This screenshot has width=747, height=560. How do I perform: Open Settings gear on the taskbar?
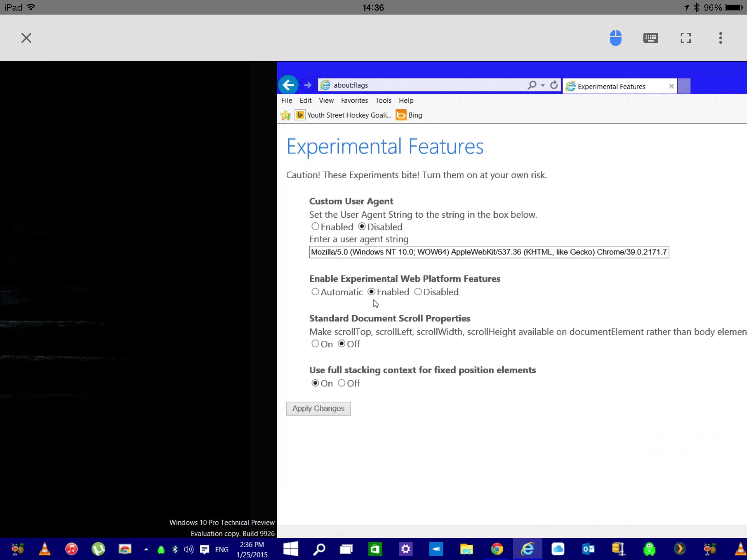406,549
